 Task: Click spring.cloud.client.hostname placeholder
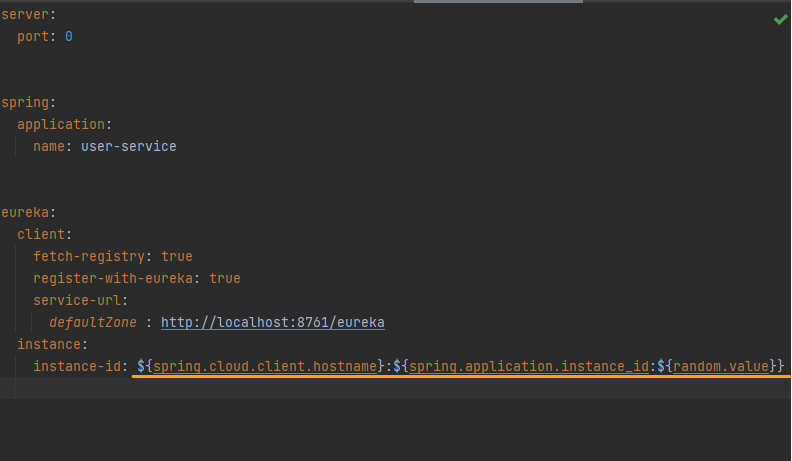(x=265, y=366)
